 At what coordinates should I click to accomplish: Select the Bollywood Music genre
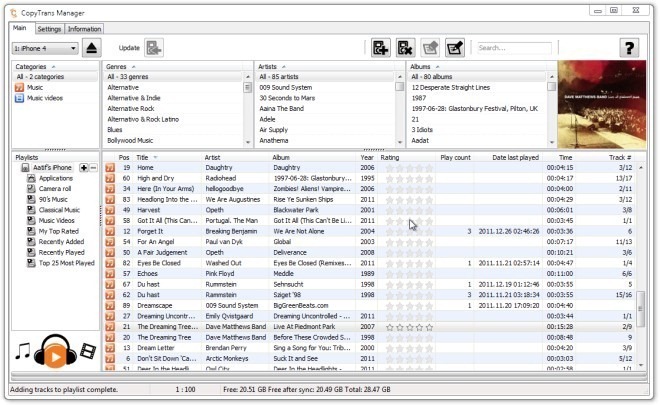130,141
